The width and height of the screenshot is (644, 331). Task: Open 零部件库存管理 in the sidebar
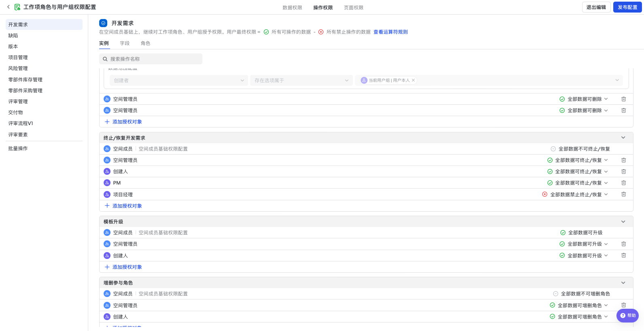pos(44,80)
